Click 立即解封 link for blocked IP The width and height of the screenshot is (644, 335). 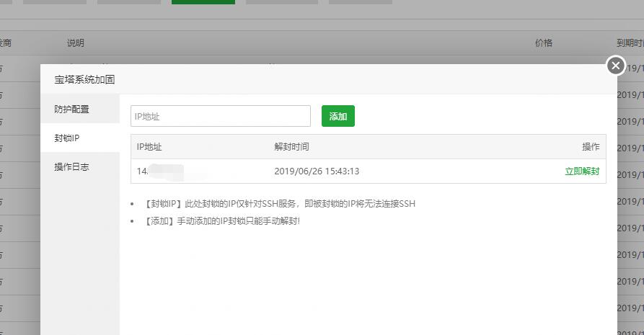pyautogui.click(x=582, y=171)
